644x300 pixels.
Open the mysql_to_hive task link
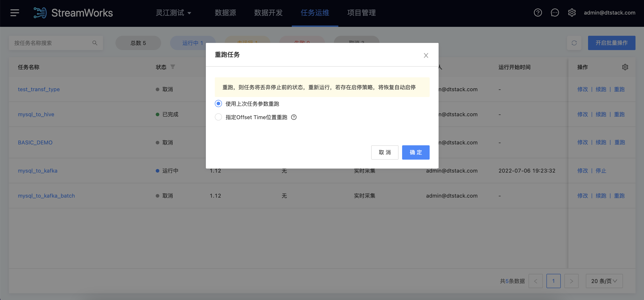[36, 114]
